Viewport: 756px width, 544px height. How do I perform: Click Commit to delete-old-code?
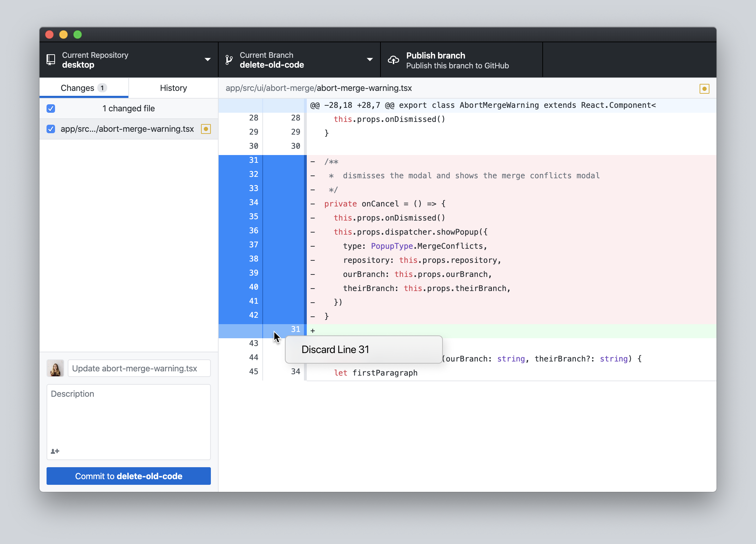tap(128, 476)
